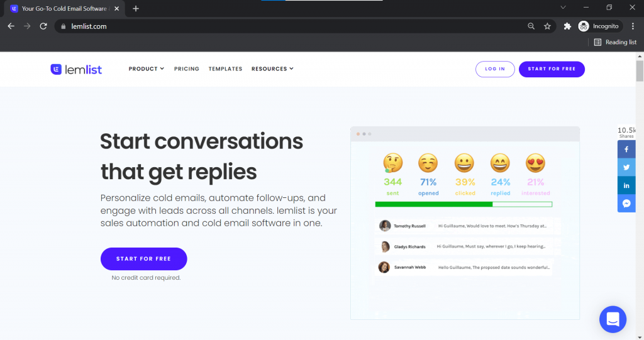The height and width of the screenshot is (340, 644).
Task: Open a new tab with the plus button
Action: click(x=136, y=9)
